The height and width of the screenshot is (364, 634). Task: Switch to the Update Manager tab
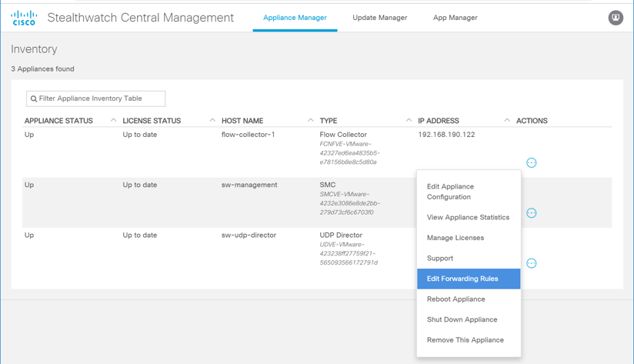click(380, 18)
